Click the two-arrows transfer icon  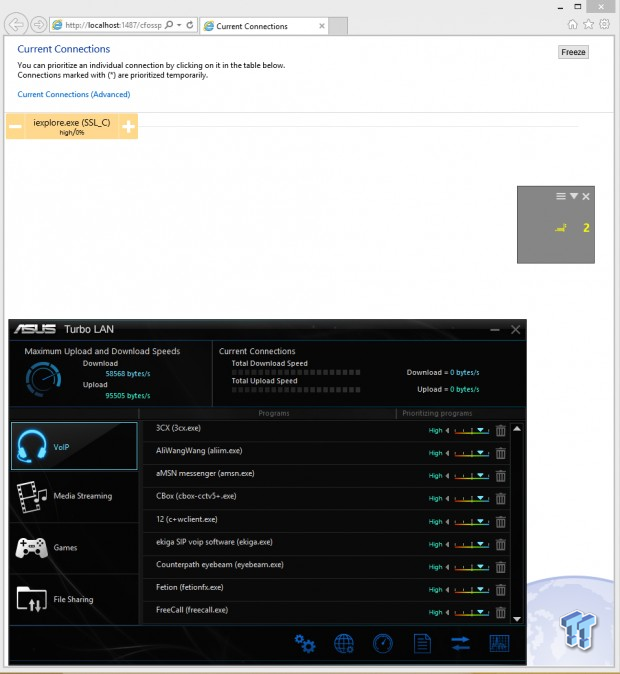click(x=461, y=643)
